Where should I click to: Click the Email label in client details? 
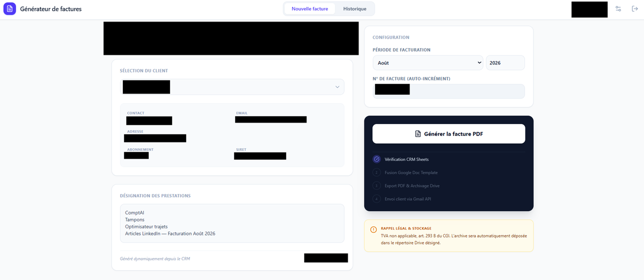pyautogui.click(x=241, y=113)
